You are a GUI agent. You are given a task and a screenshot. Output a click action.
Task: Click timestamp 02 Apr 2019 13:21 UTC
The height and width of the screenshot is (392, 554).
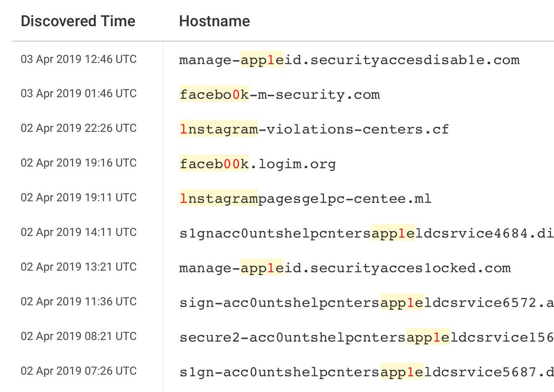pos(79,267)
